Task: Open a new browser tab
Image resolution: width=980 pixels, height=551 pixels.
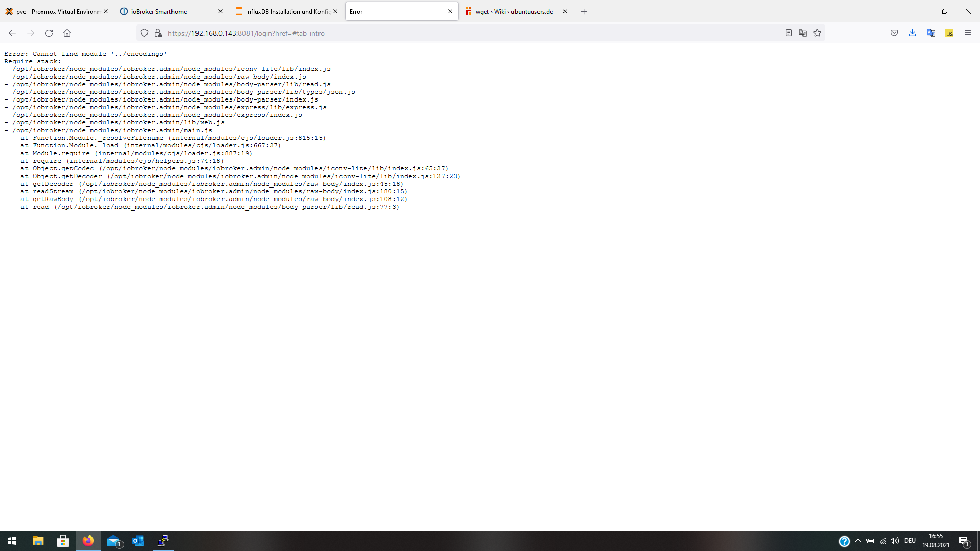Action: [584, 12]
